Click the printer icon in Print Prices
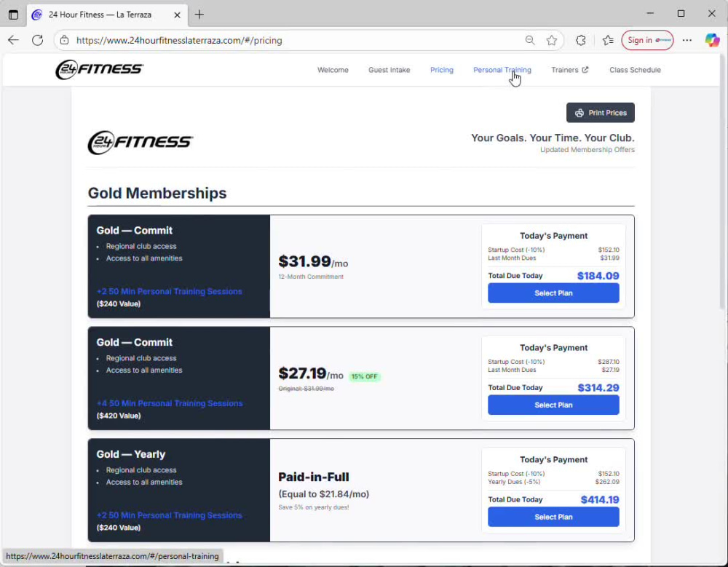The width and height of the screenshot is (728, 567). click(579, 113)
